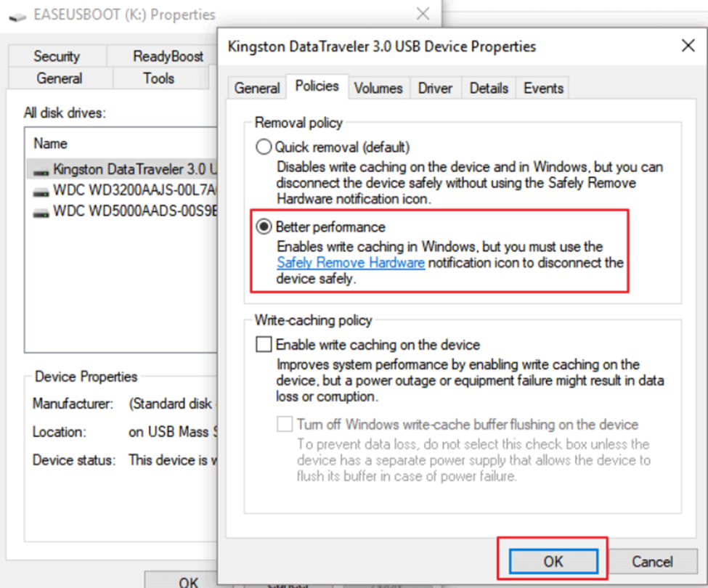708x588 pixels.
Task: Click the 'All disk drives:' label
Action: 65,113
